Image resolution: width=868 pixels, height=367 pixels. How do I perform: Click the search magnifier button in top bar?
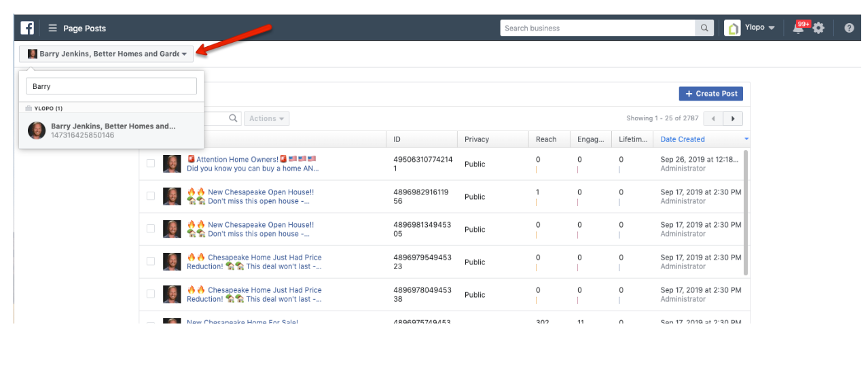pos(704,28)
